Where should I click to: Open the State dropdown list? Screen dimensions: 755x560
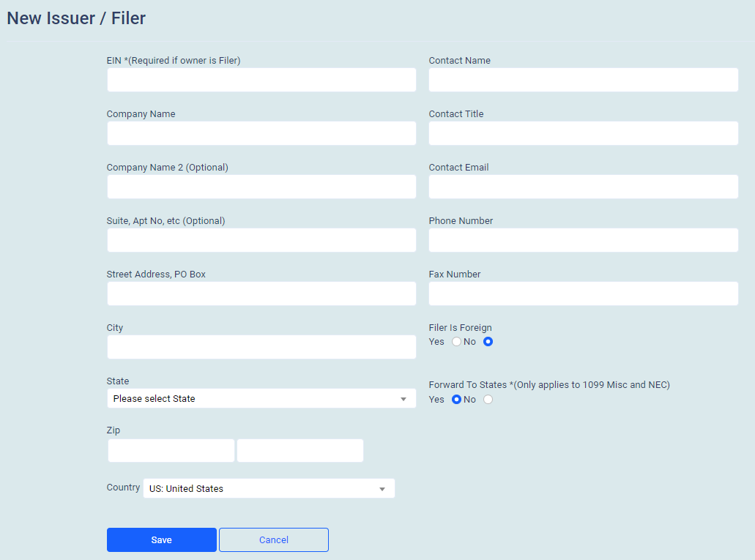(261, 399)
